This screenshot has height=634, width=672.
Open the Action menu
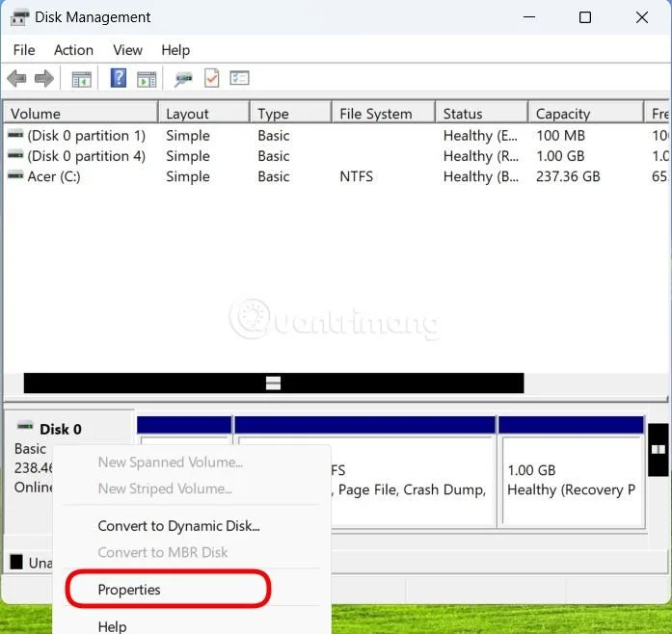click(x=73, y=50)
